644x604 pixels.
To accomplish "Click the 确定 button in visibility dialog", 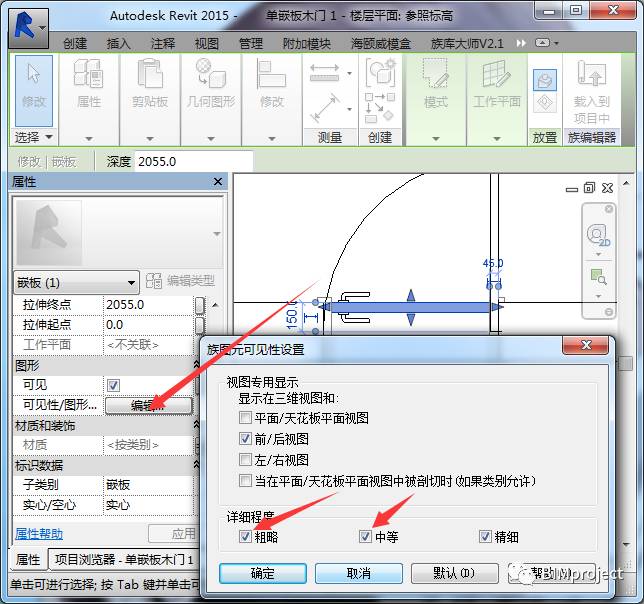I will [x=263, y=573].
